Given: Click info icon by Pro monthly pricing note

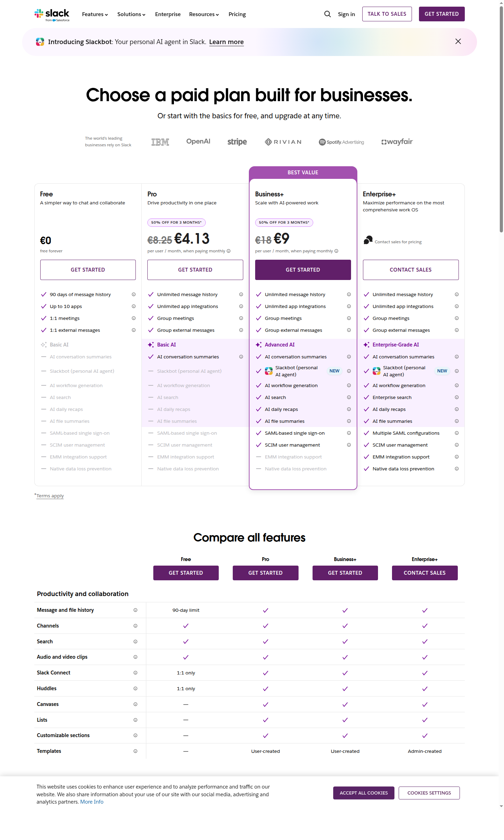Looking at the screenshot, I should click(229, 251).
